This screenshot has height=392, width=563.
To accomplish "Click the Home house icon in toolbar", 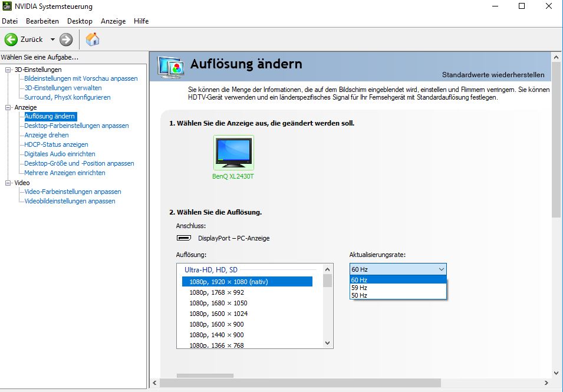I will click(x=93, y=39).
